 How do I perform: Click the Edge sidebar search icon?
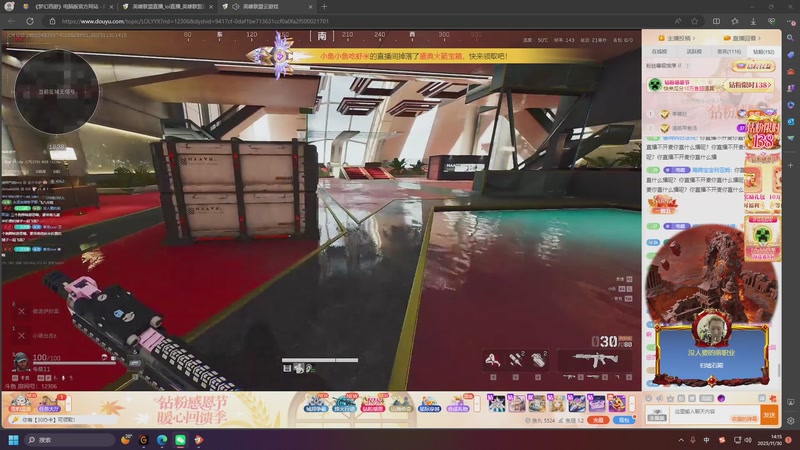click(790, 38)
